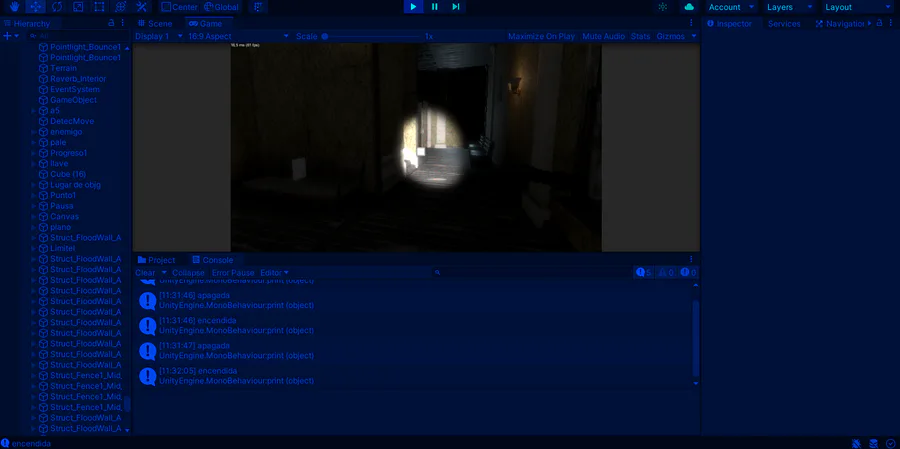Open the Layers dropdown
The image size is (900, 449).
click(x=790, y=7)
